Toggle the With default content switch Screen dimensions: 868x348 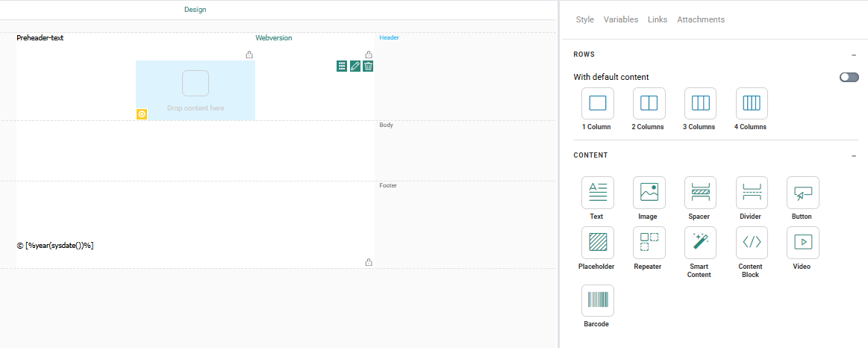(849, 77)
